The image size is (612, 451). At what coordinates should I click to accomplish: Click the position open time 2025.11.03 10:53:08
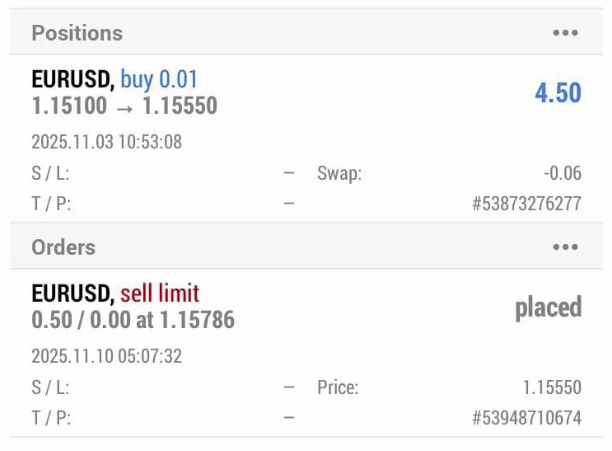point(107,142)
